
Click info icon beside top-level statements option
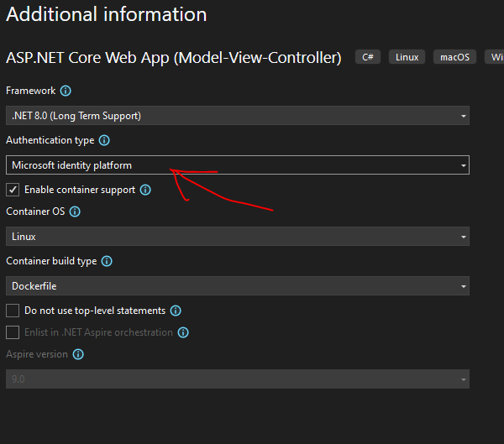coord(176,311)
